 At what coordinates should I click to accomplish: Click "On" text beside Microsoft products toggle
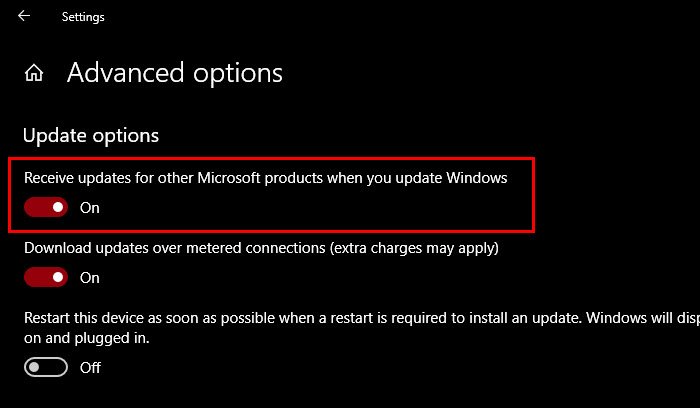coord(90,208)
